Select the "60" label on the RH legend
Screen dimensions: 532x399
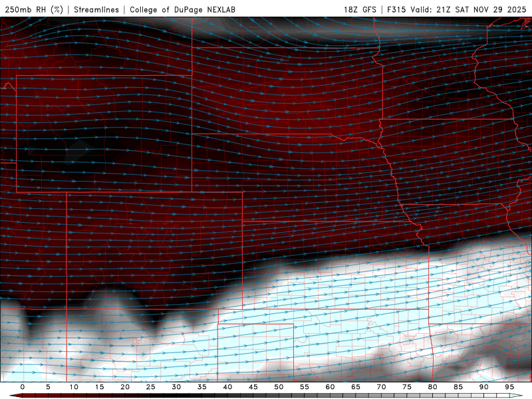[330, 387]
